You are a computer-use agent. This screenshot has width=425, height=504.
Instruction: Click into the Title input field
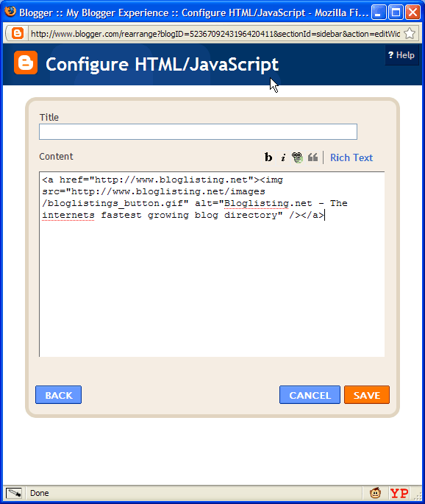tap(198, 132)
